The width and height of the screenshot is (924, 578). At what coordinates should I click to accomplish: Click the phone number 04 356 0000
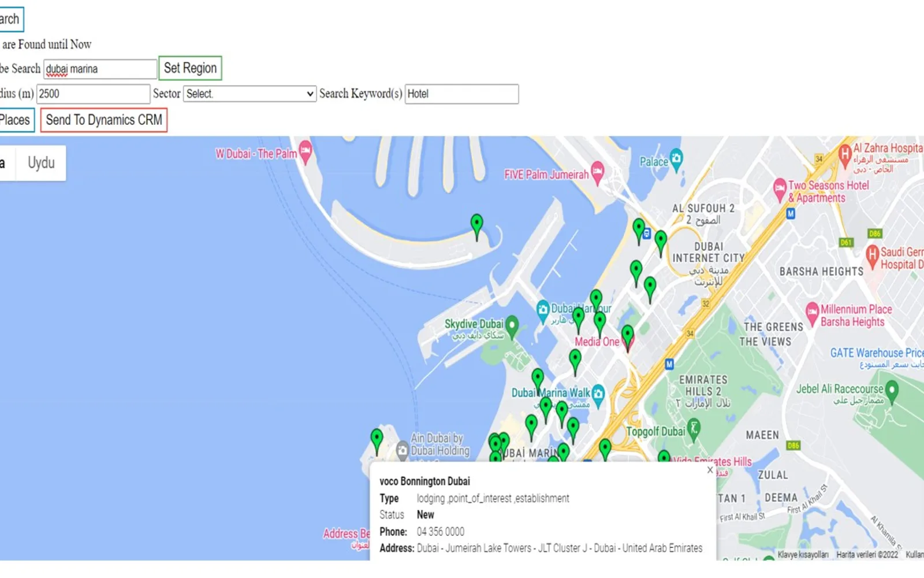click(441, 532)
